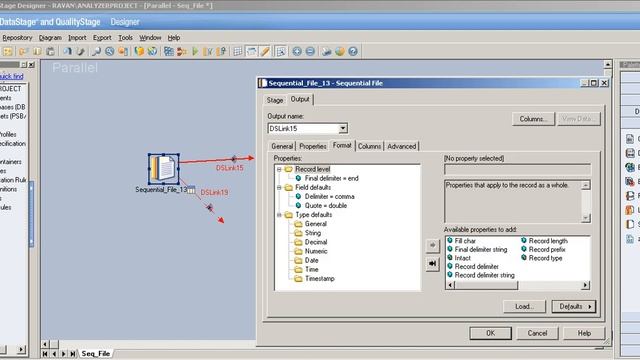The image size is (640, 360).
Task: Click the DSLink19 link label on canvas
Action: pyautogui.click(x=214, y=192)
